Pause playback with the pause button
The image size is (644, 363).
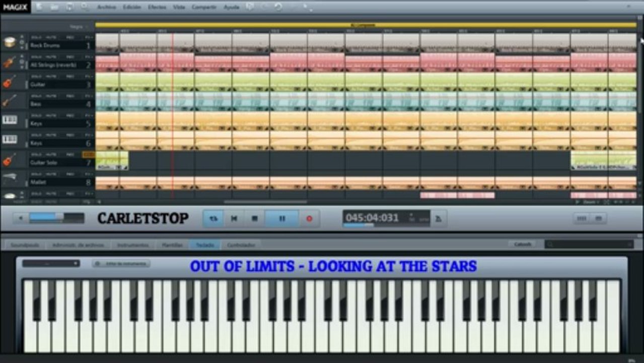pos(282,218)
